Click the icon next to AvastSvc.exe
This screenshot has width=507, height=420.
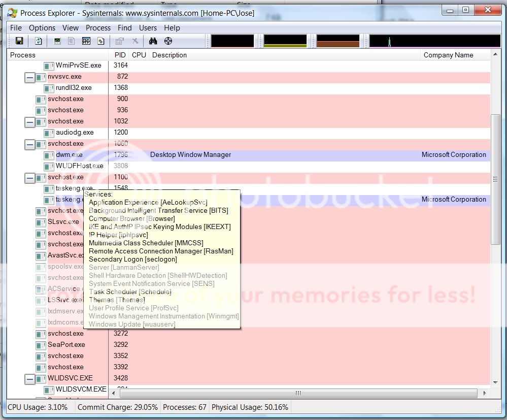41,256
